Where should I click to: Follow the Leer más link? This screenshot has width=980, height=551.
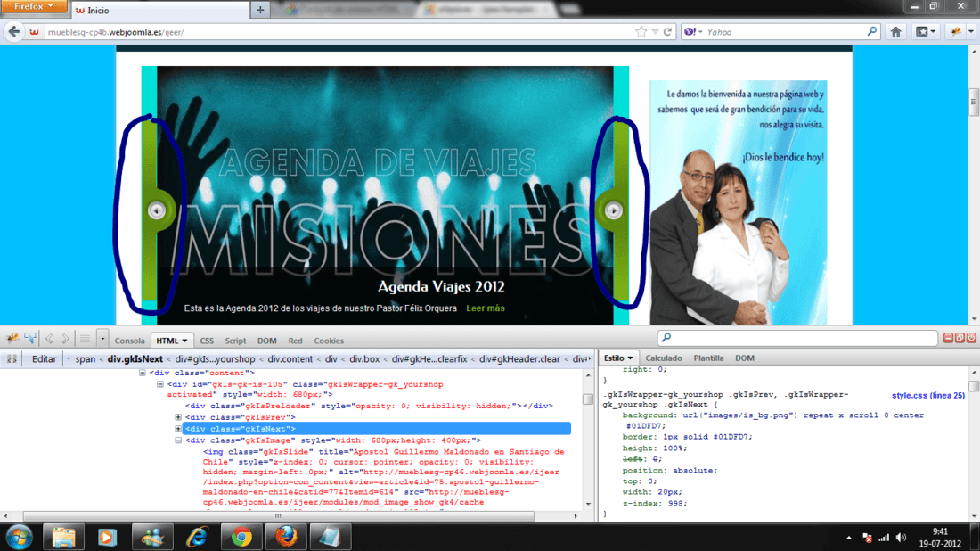point(486,308)
